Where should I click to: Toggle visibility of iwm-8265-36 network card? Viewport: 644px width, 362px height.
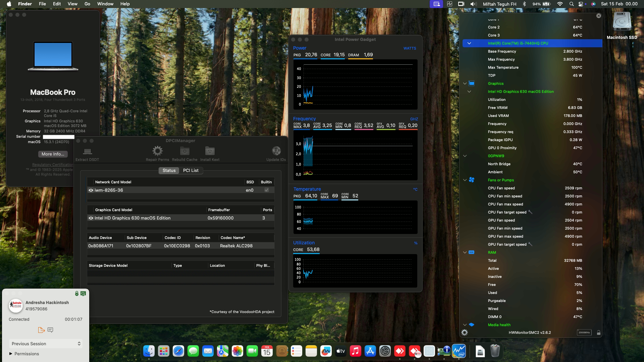(91, 190)
